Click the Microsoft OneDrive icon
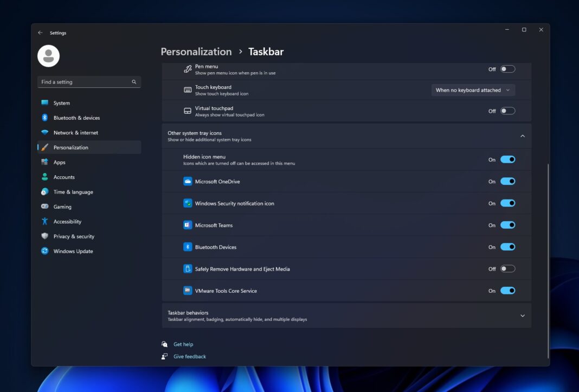This screenshot has height=392, width=579. click(187, 181)
